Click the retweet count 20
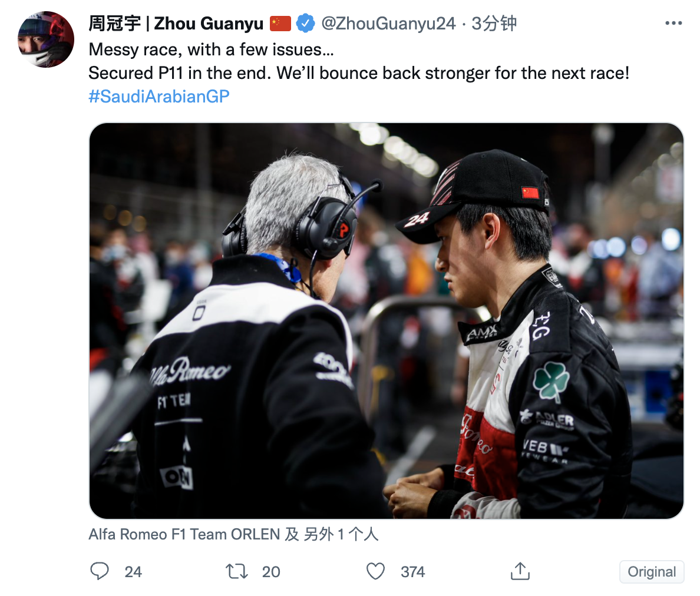Image resolution: width=700 pixels, height=596 pixels. [x=271, y=571]
